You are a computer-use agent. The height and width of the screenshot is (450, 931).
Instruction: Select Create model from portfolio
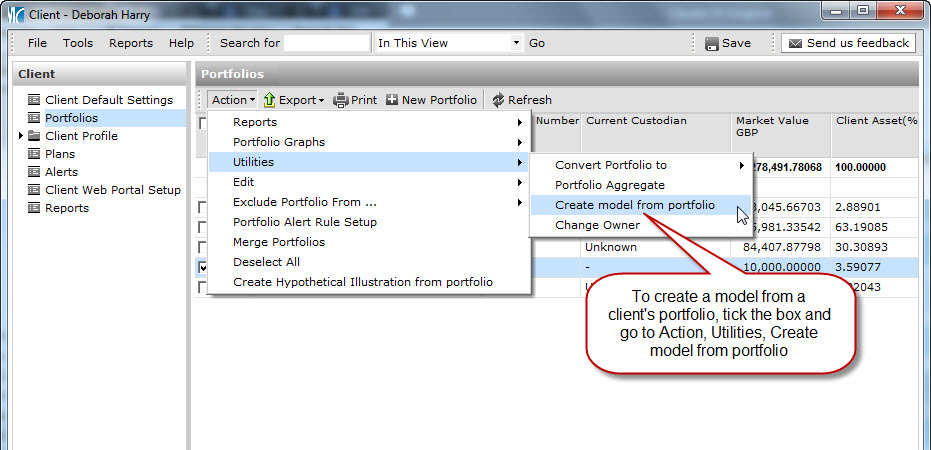(x=635, y=205)
